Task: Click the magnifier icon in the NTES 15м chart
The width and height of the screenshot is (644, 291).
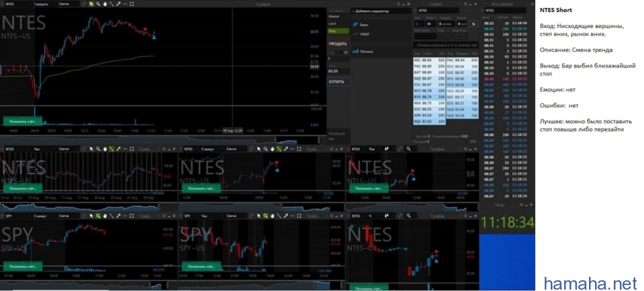Action: (409, 149)
